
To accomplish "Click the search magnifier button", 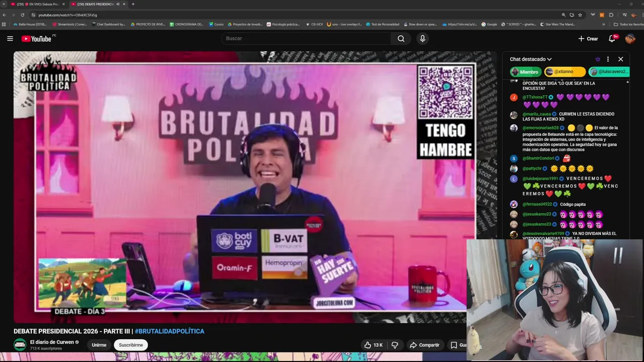I will (x=401, y=39).
